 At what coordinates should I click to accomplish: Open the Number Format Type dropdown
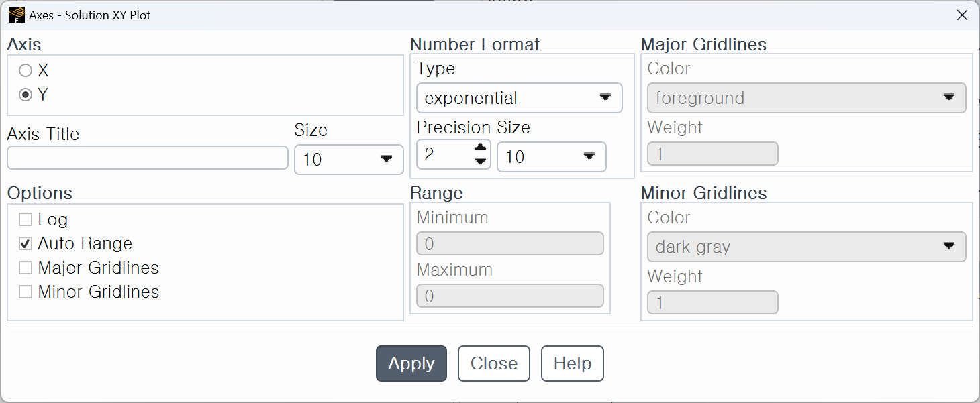520,98
